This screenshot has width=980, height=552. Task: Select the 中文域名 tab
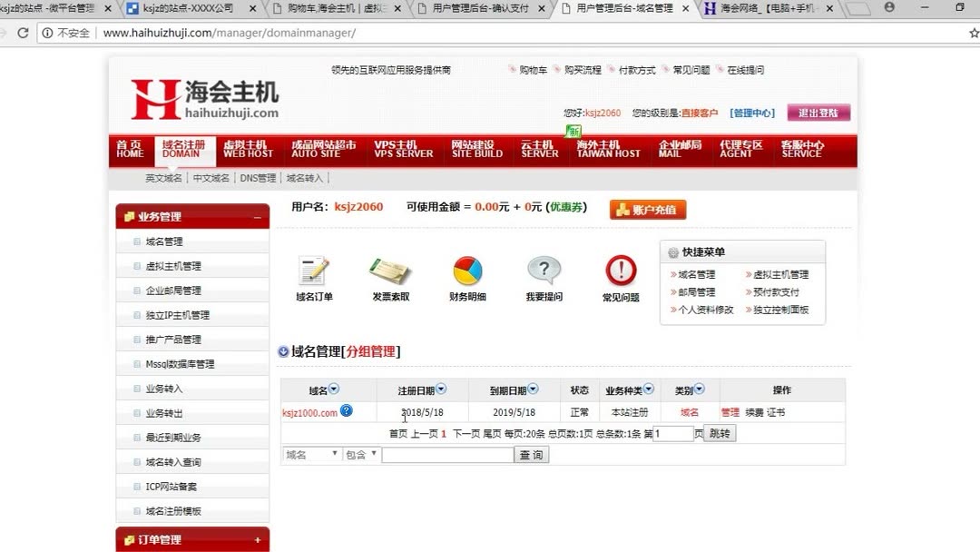coord(211,178)
